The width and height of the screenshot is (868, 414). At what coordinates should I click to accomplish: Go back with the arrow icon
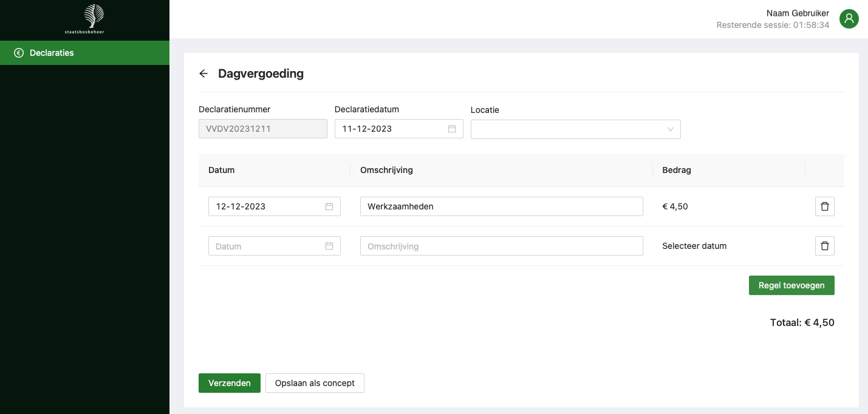click(203, 73)
